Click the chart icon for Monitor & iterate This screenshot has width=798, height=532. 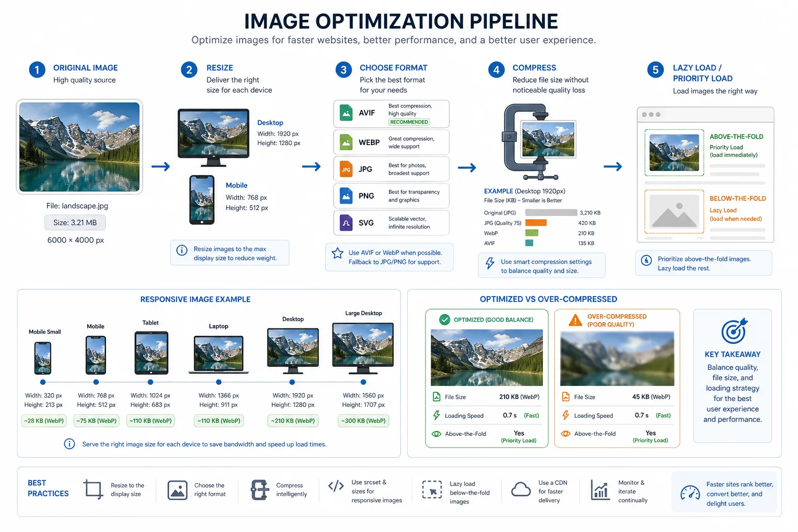(601, 489)
